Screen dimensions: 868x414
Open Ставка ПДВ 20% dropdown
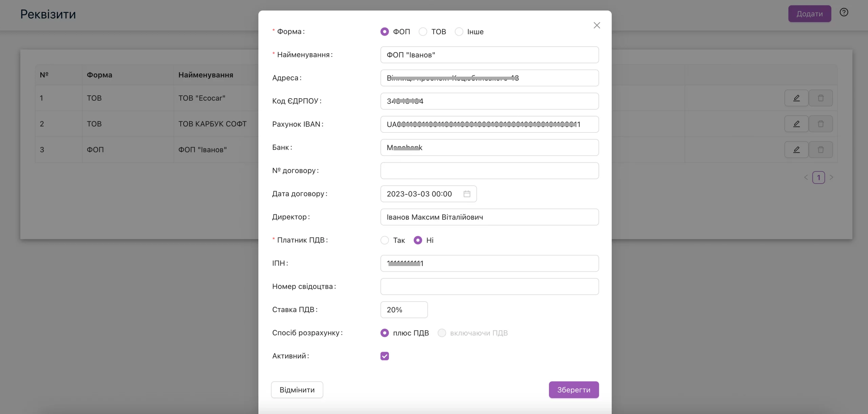[404, 310]
